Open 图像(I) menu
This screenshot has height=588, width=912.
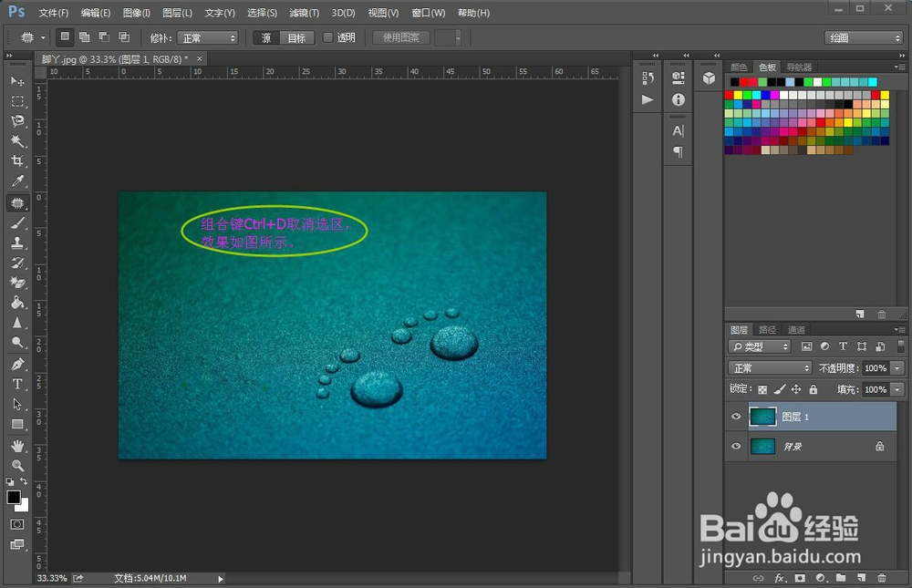tap(137, 13)
